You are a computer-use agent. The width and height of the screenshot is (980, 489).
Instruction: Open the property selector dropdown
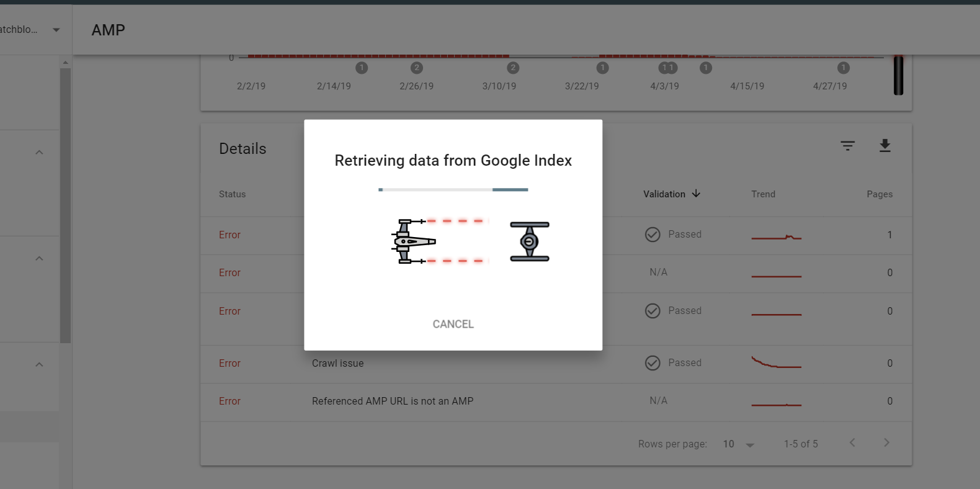click(56, 30)
